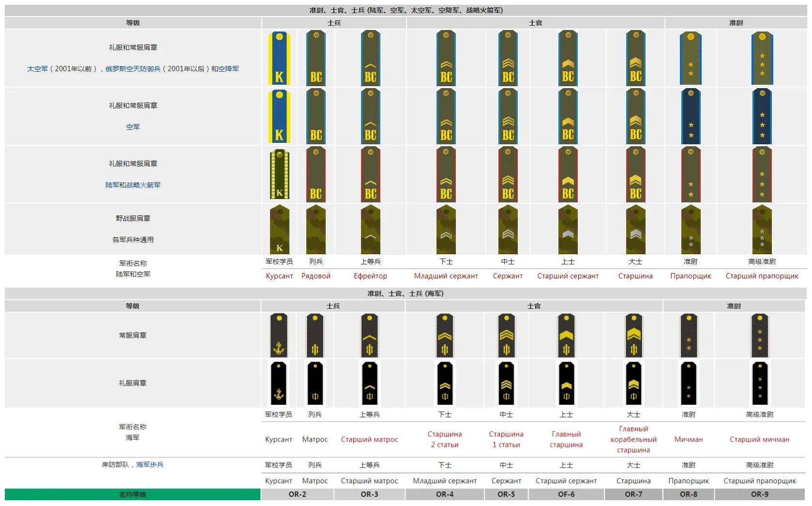
Task: Click the 大士 navy dress shoulder board image
Action: [634, 383]
